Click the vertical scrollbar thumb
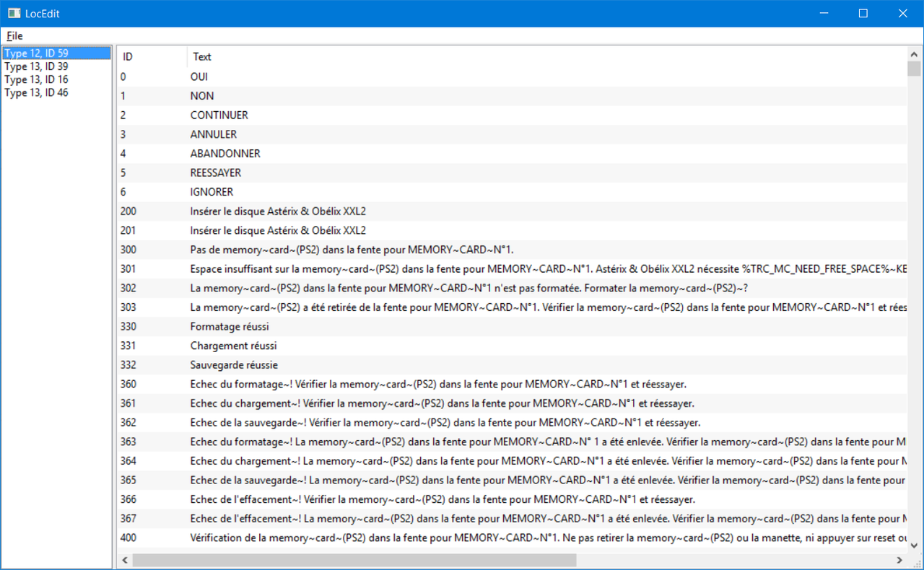Image resolution: width=924 pixels, height=570 pixels. pyautogui.click(x=914, y=69)
